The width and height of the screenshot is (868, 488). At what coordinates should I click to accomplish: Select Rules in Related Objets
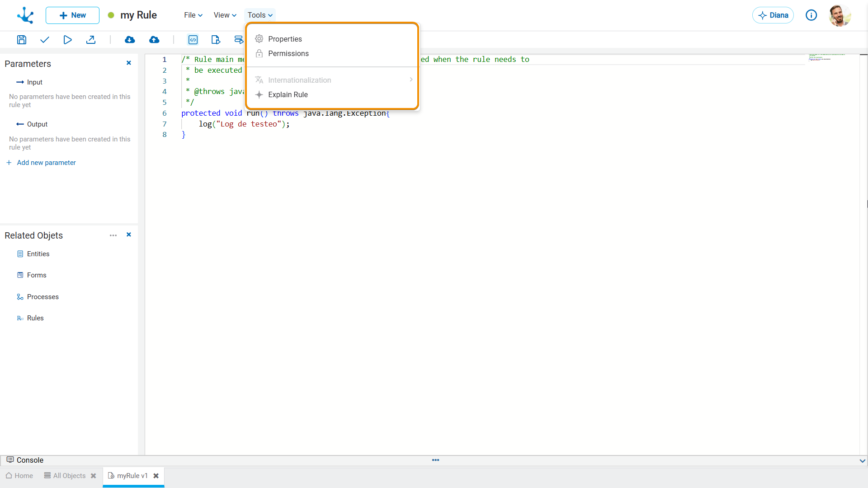click(30, 318)
